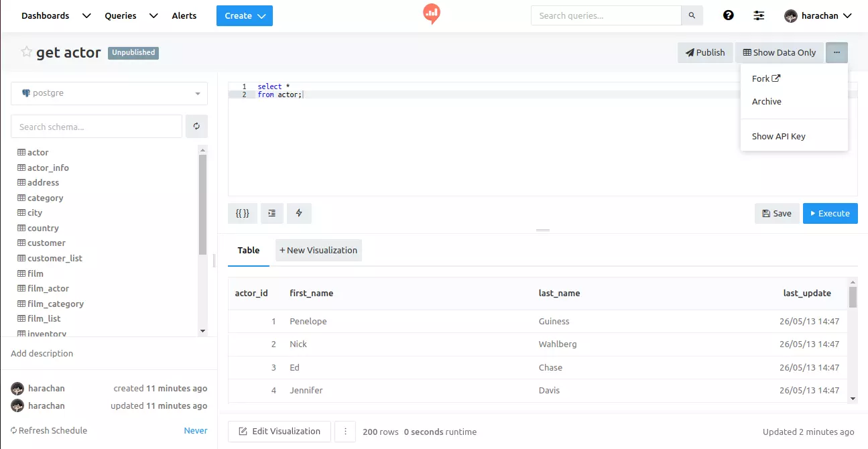Viewport: 868px width, 449px height.
Task: Change the refresh schedule from Never
Action: pos(195,430)
